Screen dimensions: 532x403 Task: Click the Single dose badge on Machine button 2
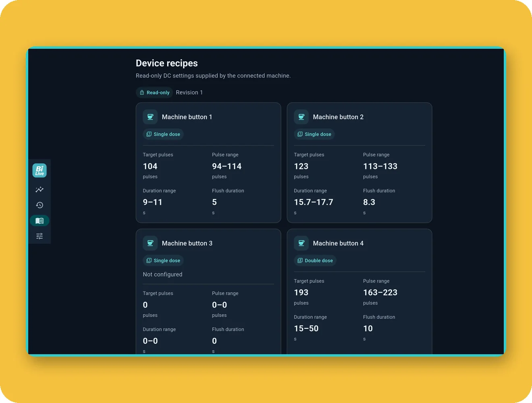pyautogui.click(x=314, y=134)
